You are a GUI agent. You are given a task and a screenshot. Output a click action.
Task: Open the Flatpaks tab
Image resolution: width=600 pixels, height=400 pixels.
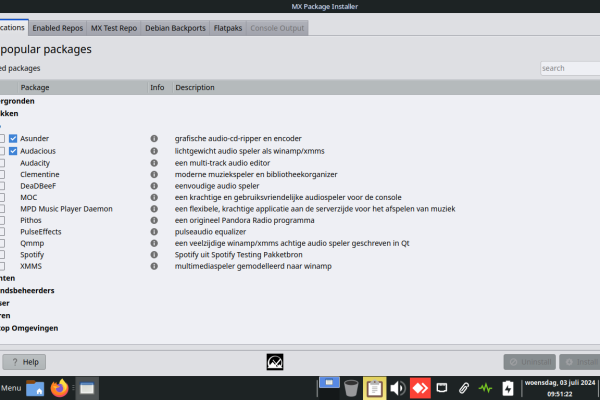(226, 28)
